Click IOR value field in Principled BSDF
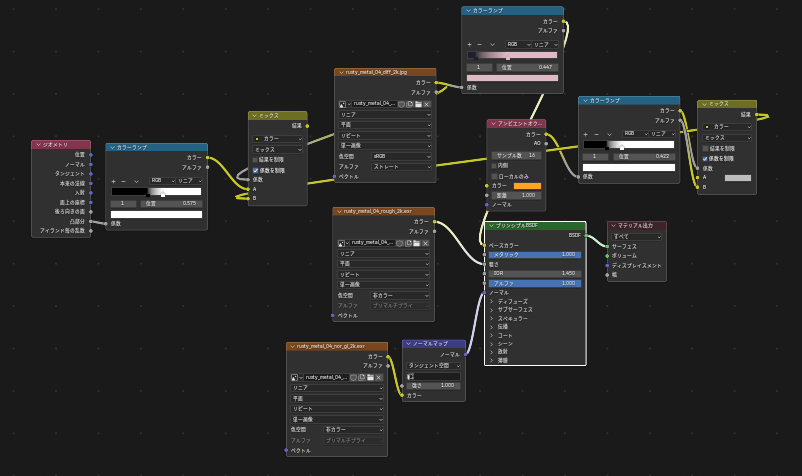The height and width of the screenshot is (476, 802). click(x=534, y=274)
